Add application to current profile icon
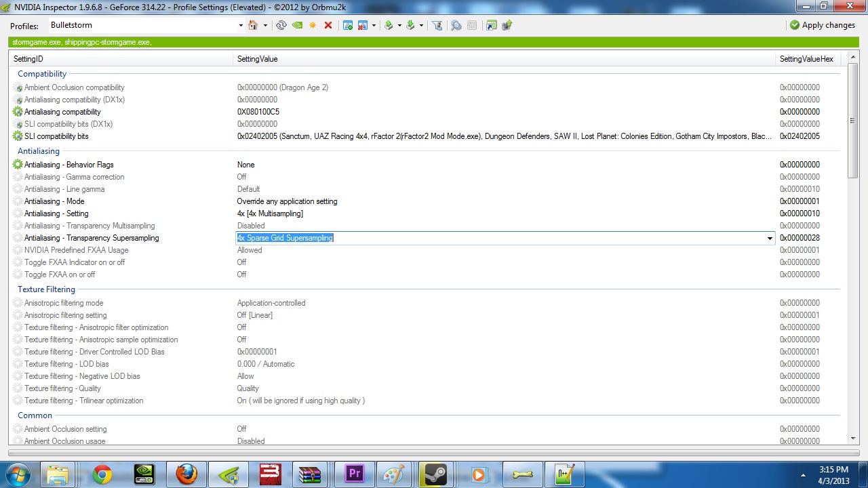The height and width of the screenshot is (488, 868). (x=348, y=25)
